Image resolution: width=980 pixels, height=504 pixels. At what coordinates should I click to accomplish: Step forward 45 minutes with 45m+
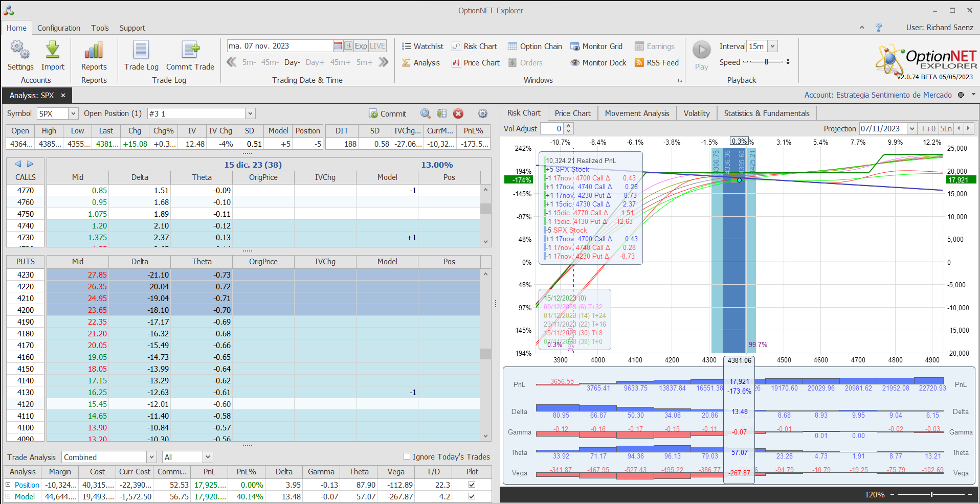[x=340, y=62]
